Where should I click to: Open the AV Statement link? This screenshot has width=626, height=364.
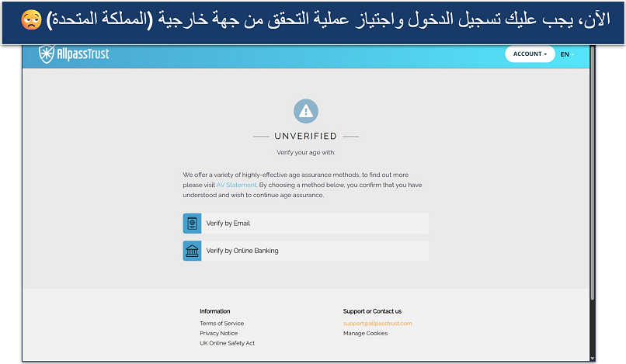(x=236, y=185)
